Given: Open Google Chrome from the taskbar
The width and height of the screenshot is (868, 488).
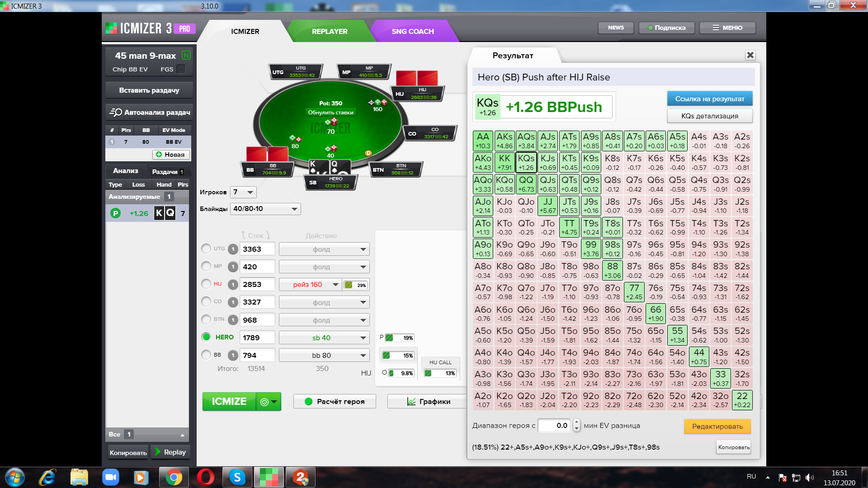Looking at the screenshot, I should (x=174, y=477).
